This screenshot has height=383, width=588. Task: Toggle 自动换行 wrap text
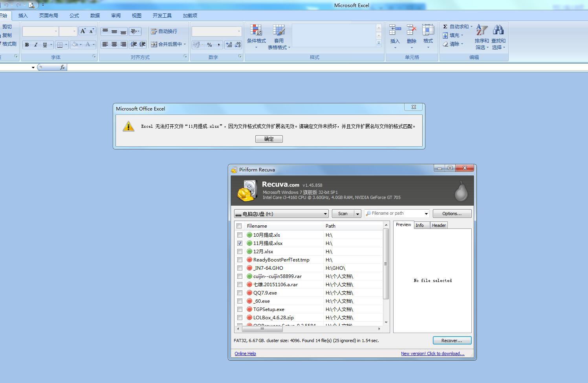tap(164, 31)
